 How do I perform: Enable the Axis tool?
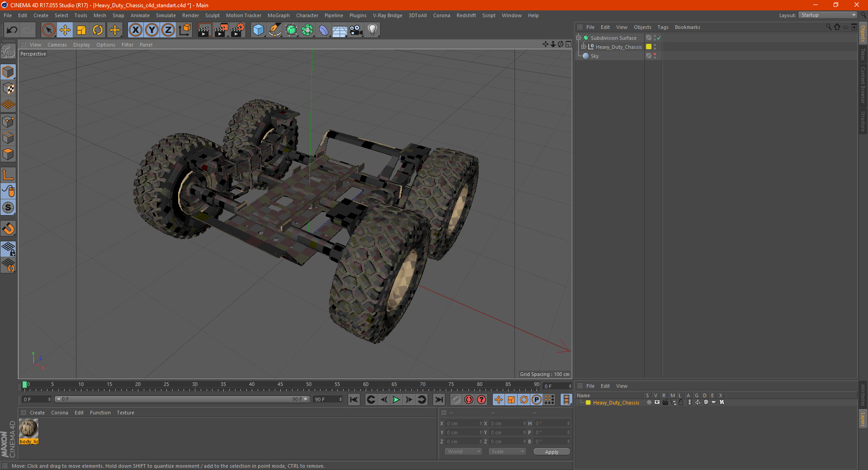(x=8, y=175)
